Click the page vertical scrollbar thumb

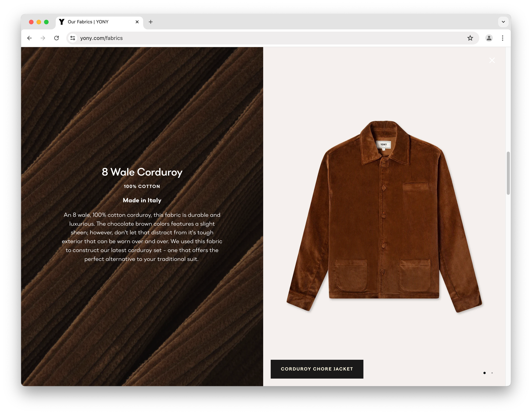pyautogui.click(x=508, y=173)
